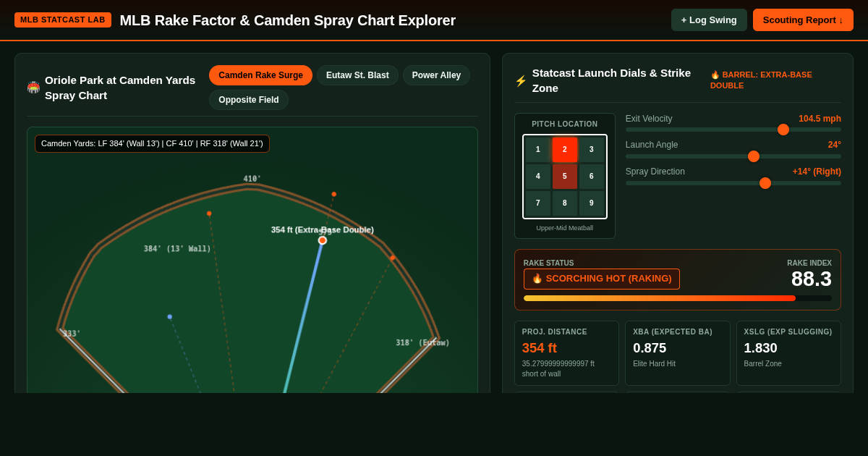The width and height of the screenshot is (868, 456).
Task: Click the BARREL: EXTRA-BASE DOUBLE label
Action: [x=761, y=80]
